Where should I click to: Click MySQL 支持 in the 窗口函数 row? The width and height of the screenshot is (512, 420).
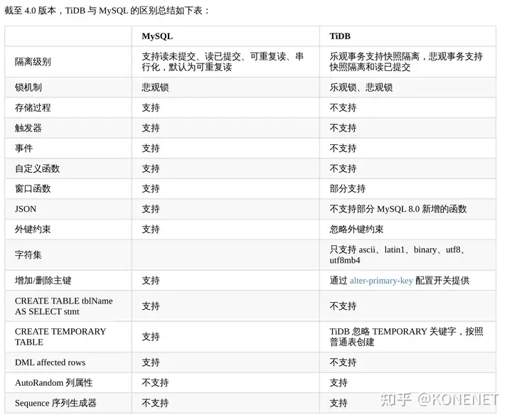tap(151, 188)
